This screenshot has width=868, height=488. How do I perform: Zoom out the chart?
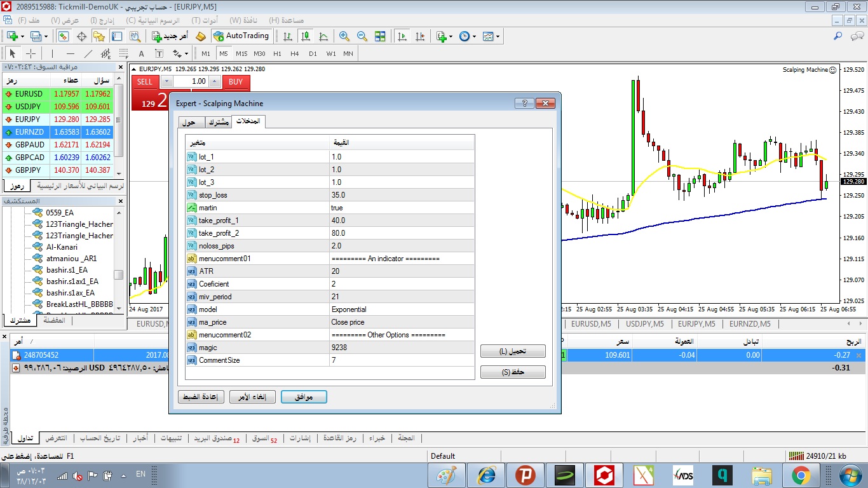[362, 36]
